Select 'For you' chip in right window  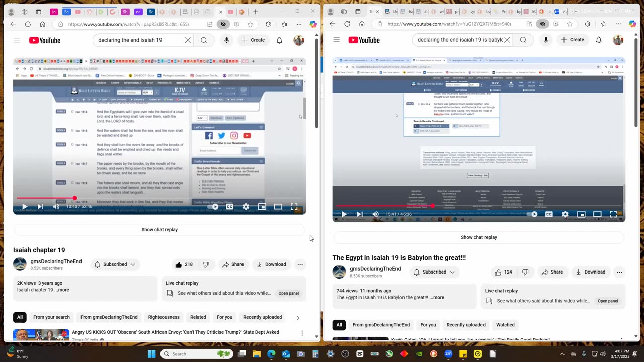428,325
